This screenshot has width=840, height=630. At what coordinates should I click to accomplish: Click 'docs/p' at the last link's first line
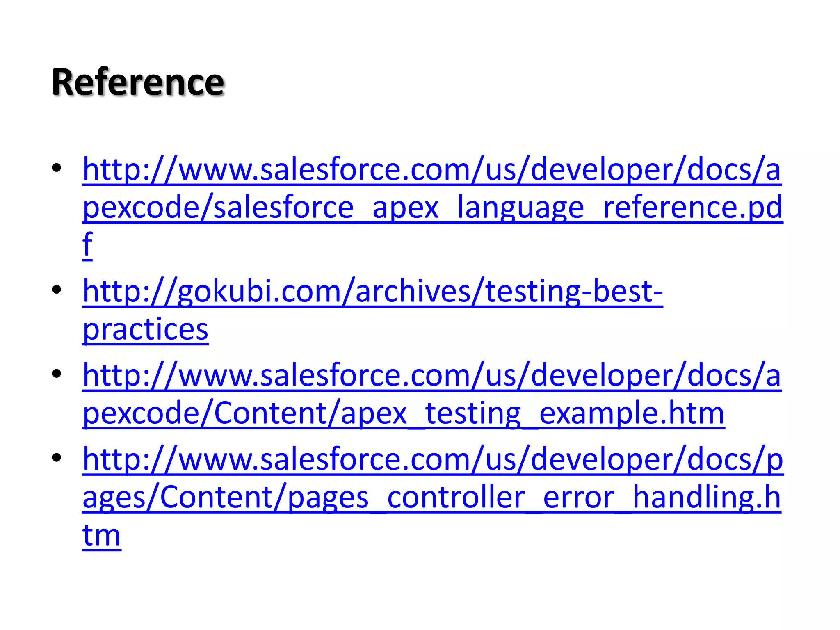point(735,459)
